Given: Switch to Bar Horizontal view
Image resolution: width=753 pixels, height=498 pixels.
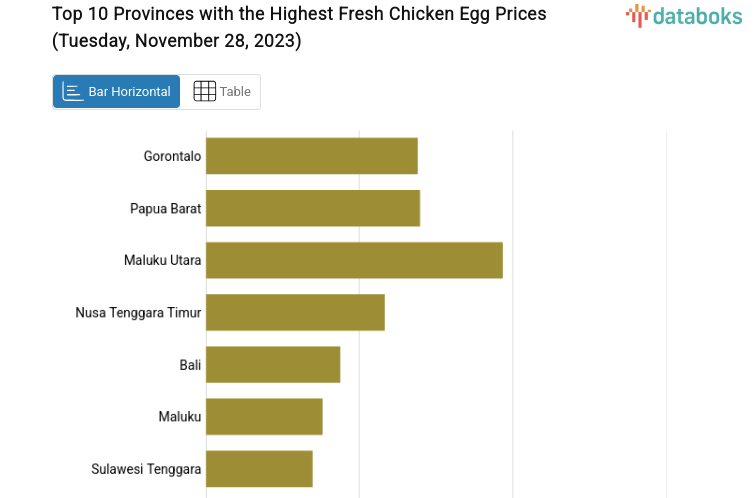Looking at the screenshot, I should 117,92.
